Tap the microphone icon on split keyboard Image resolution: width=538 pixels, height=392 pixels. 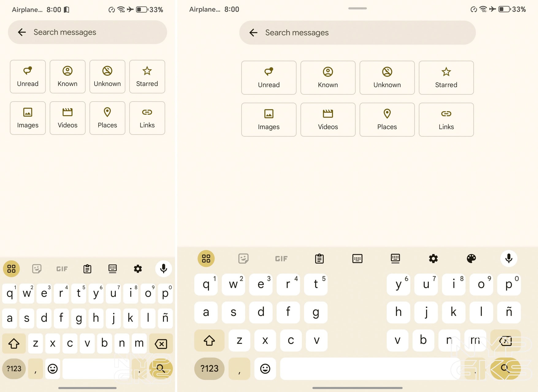[x=509, y=258]
